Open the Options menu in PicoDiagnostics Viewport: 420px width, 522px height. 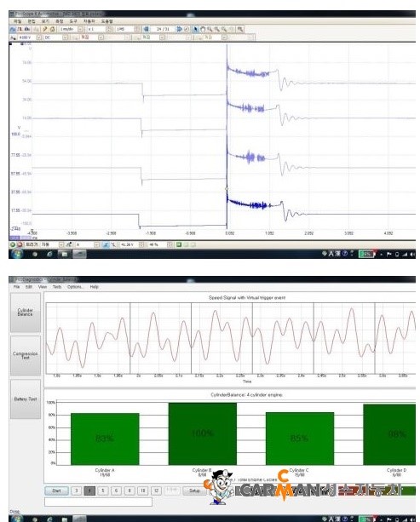click(x=75, y=287)
